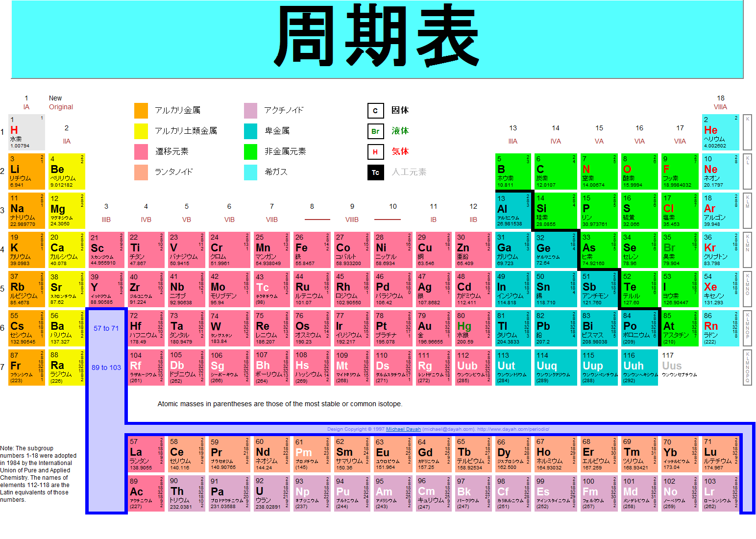This screenshot has width=756, height=539.
Task: Open the Technetium (Tc) element cell
Action: (271, 289)
